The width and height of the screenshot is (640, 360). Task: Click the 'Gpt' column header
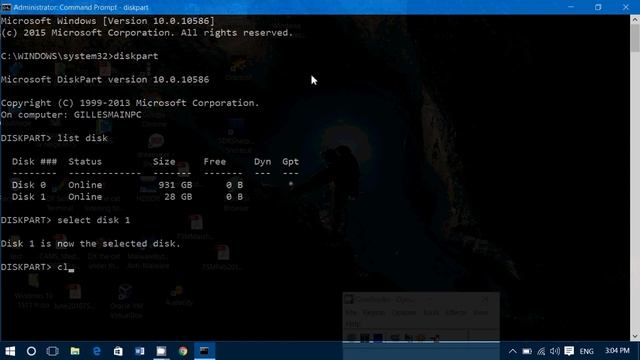tap(291, 162)
